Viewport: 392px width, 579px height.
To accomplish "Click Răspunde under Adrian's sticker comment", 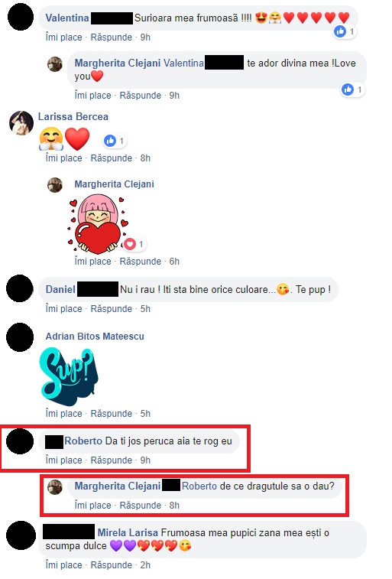I will point(111,414).
